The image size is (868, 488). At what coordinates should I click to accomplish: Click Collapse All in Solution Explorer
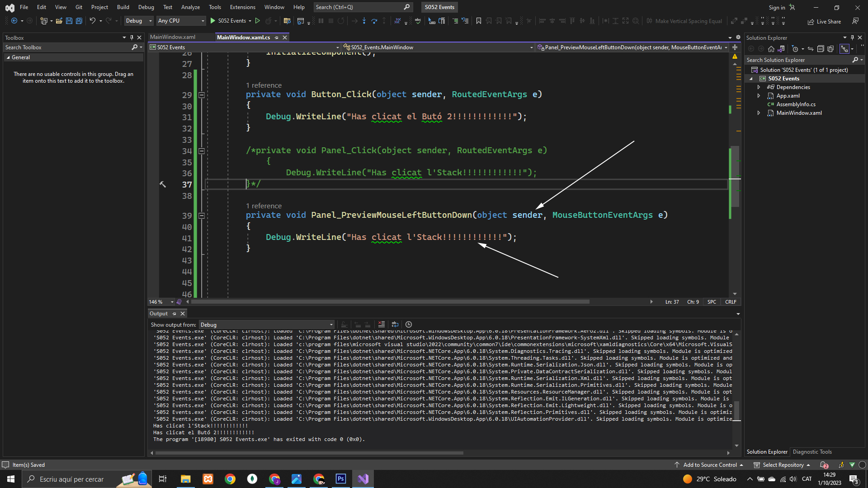[x=821, y=49]
